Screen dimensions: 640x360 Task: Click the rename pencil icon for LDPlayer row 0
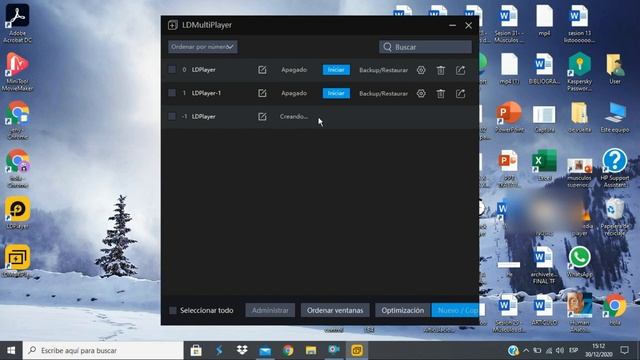[262, 70]
